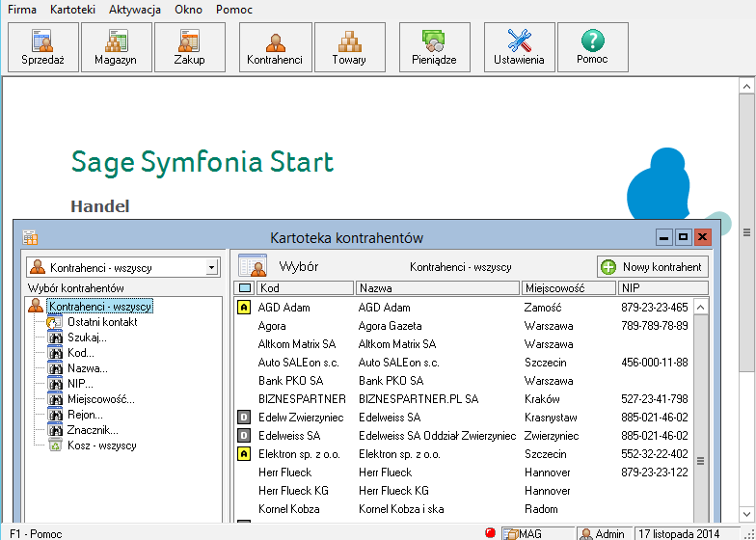This screenshot has height=540, width=756.
Task: Click the yellow A marker of Elektron sp. z o.o.
Action: tap(245, 453)
